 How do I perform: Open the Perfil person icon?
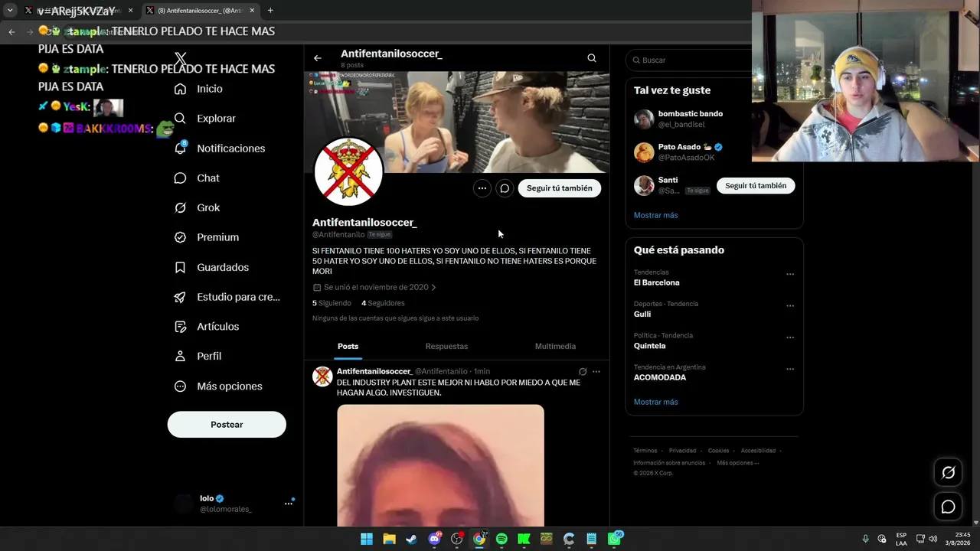click(x=181, y=357)
